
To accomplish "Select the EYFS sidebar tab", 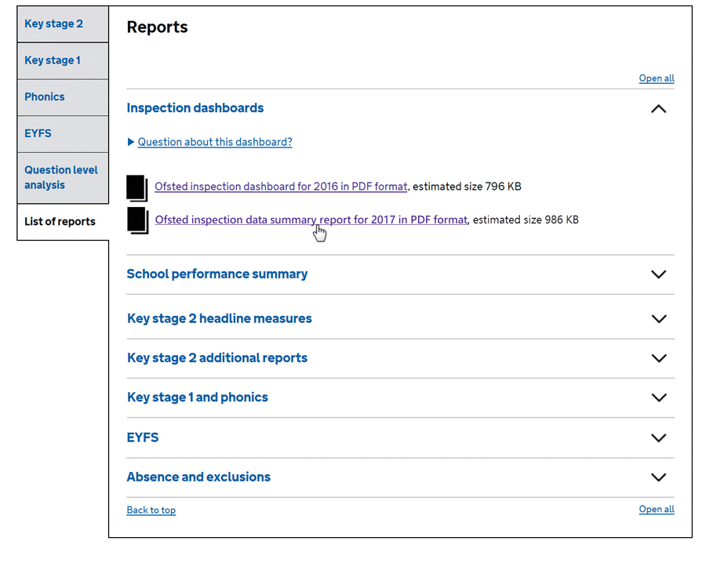I will (63, 133).
